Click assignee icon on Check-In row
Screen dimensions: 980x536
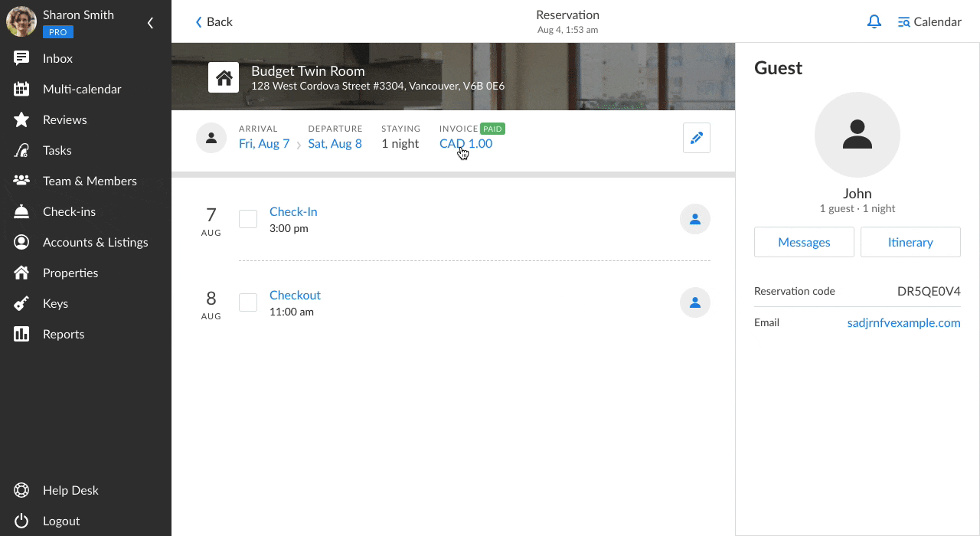coord(695,219)
